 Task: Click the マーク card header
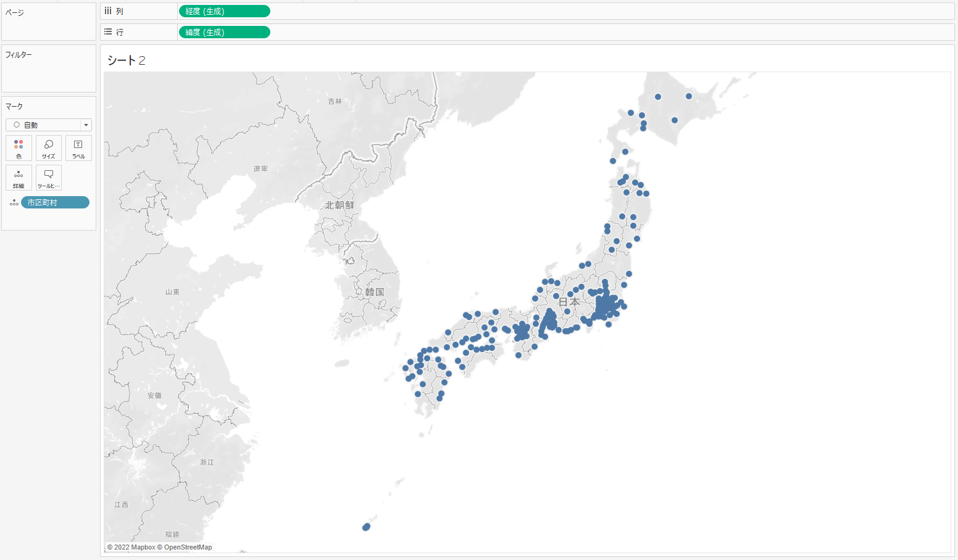click(x=14, y=107)
